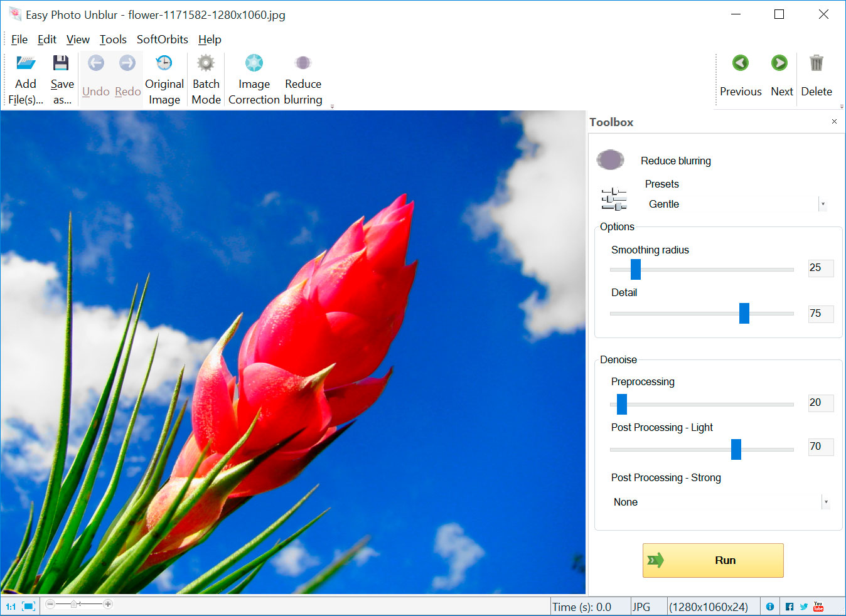Open the SoftOrbits menu

162,39
